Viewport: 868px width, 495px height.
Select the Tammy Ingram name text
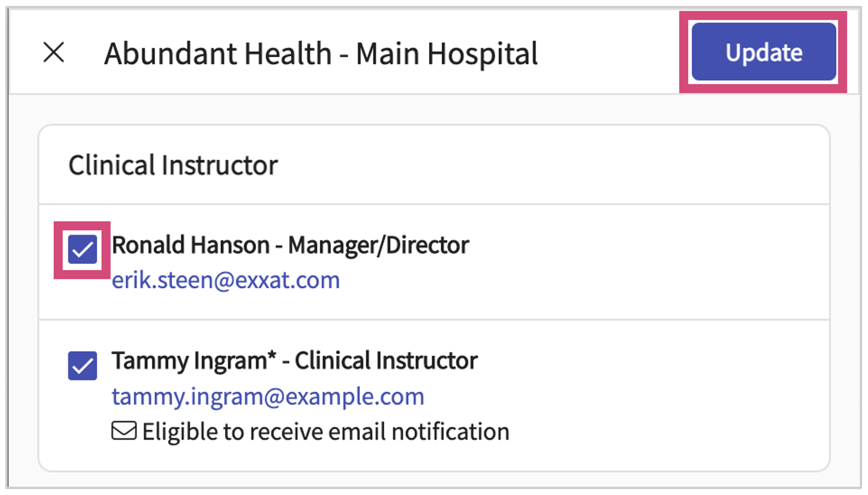189,361
